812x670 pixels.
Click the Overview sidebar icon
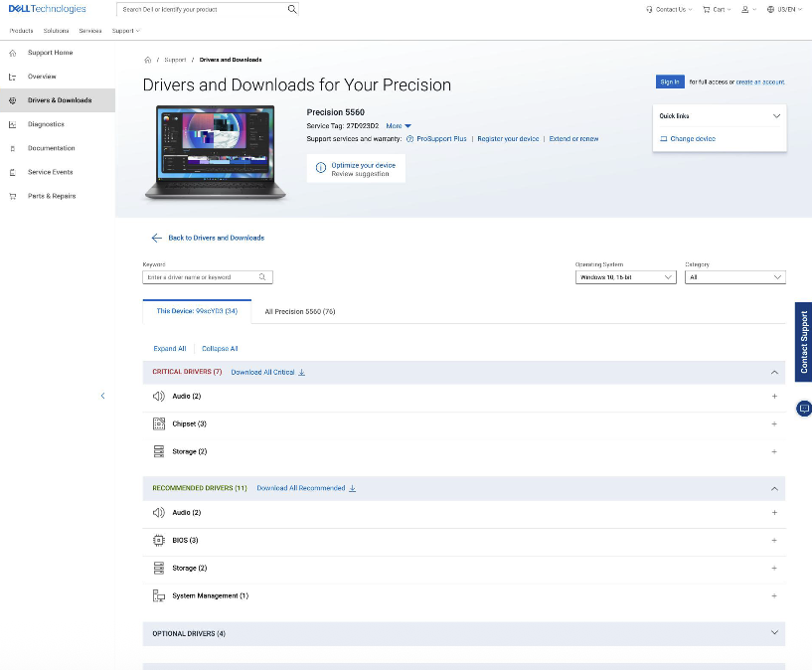pos(13,77)
